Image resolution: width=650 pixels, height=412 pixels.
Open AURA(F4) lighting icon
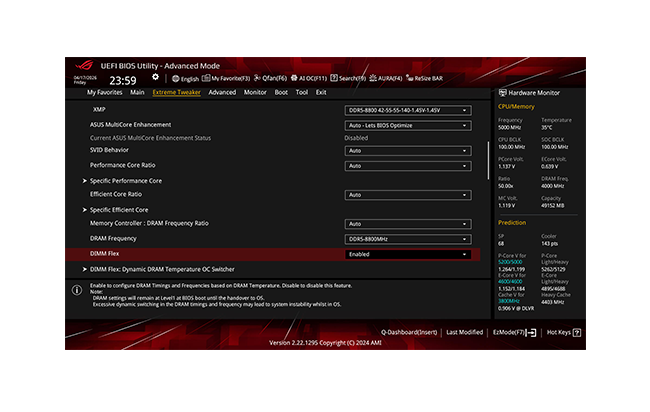tap(373, 78)
